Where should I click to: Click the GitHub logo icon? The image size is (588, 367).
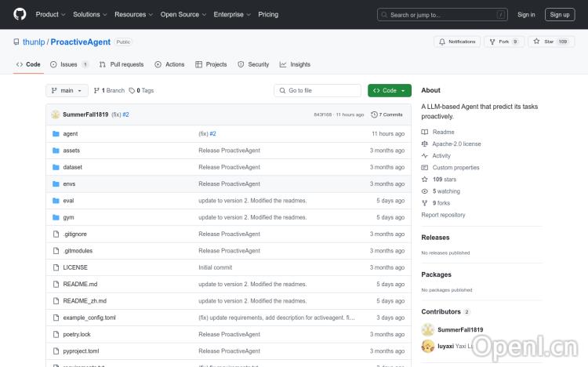point(20,14)
